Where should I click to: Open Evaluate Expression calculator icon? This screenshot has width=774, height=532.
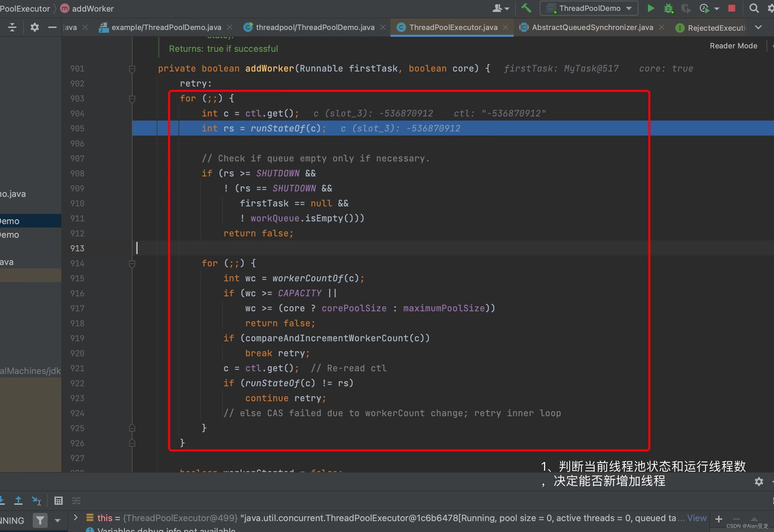59,500
